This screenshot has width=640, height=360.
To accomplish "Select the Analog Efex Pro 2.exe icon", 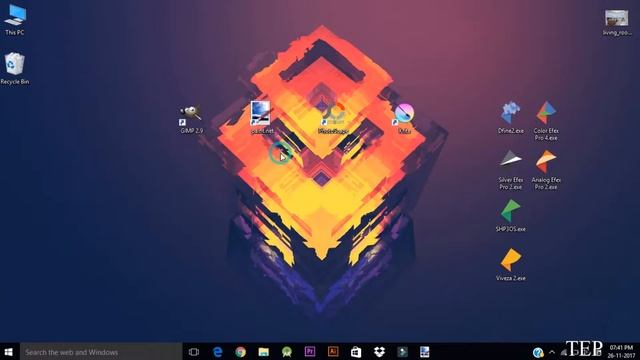I will click(x=546, y=170).
